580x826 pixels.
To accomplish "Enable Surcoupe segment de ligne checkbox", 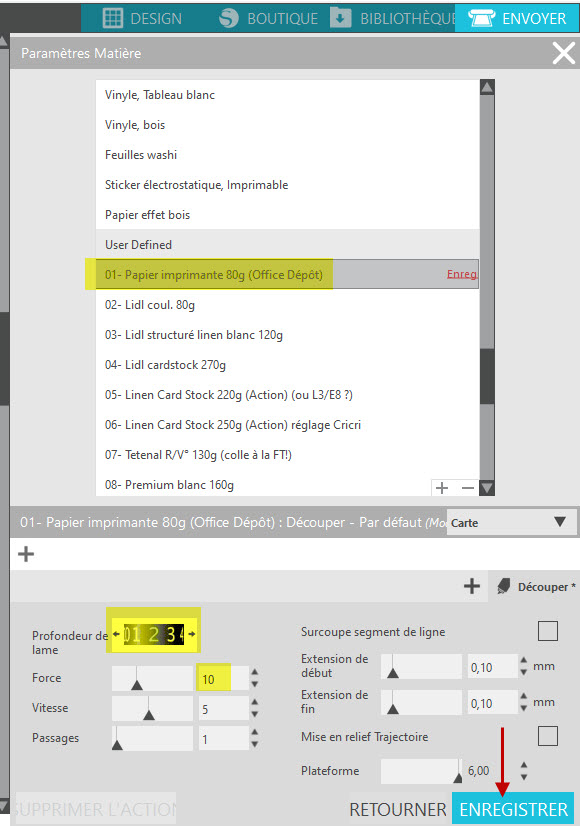I will (x=547, y=631).
